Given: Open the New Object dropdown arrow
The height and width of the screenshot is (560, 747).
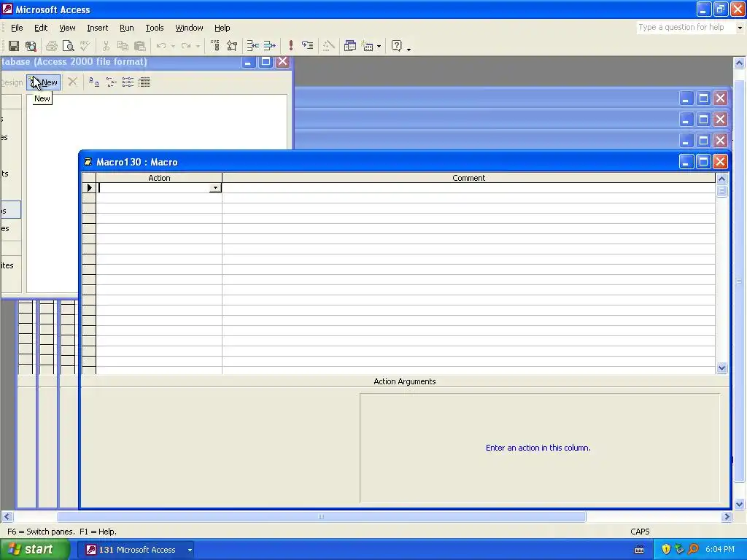Looking at the screenshot, I should pyautogui.click(x=379, y=46).
